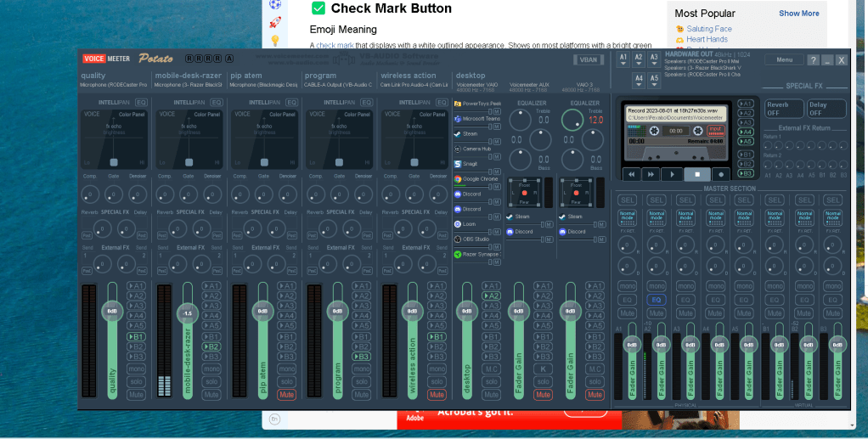Click the quality strip IntelliPan EQ button
The height and width of the screenshot is (439, 868).
[x=141, y=103]
